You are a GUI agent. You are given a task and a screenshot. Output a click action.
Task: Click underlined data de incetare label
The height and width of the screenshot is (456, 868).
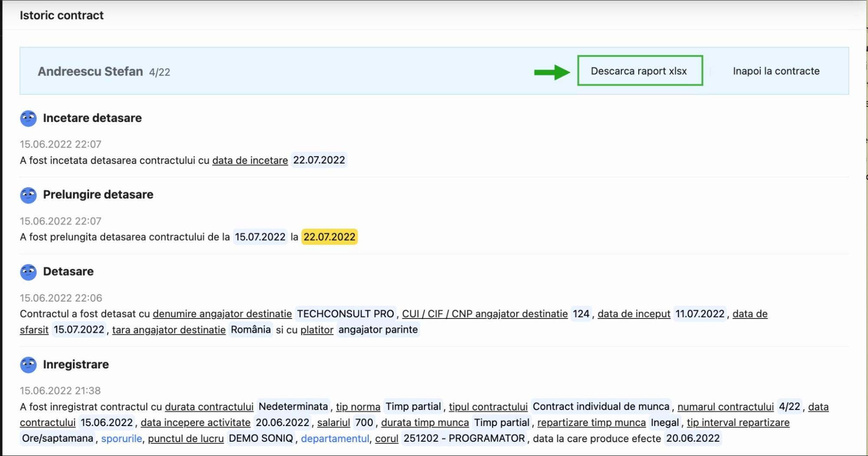pyautogui.click(x=250, y=160)
